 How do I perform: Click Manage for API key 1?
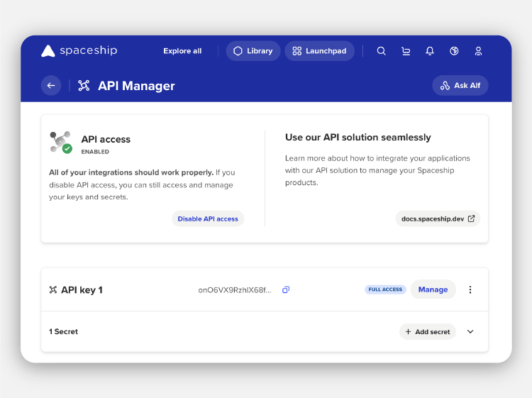(x=433, y=289)
